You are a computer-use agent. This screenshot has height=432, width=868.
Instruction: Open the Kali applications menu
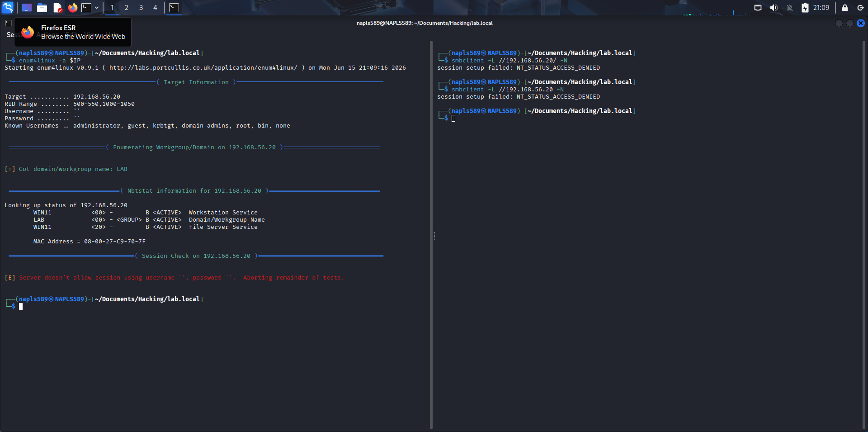8,7
